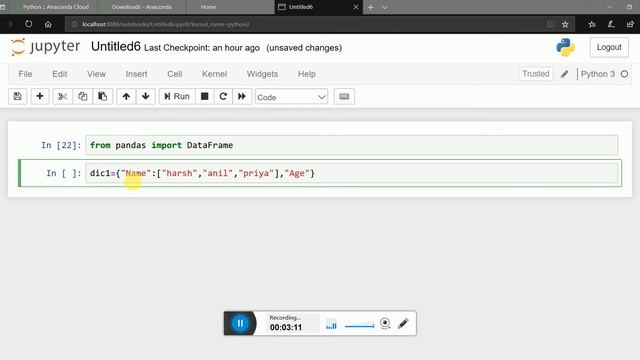Adjust the recorder volume slider
The height and width of the screenshot is (360, 640).
tap(359, 326)
